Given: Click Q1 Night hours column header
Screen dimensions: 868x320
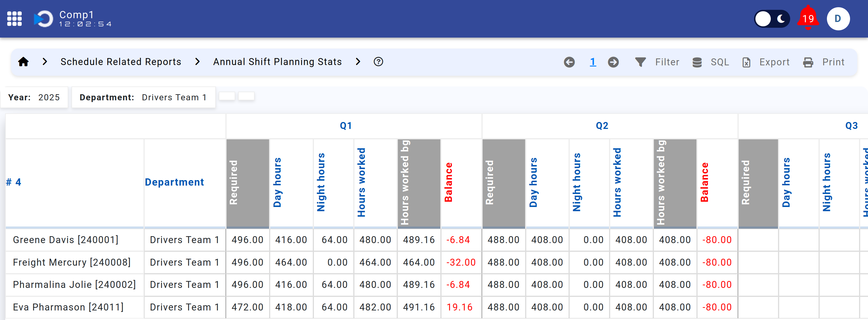Looking at the screenshot, I should [334, 183].
